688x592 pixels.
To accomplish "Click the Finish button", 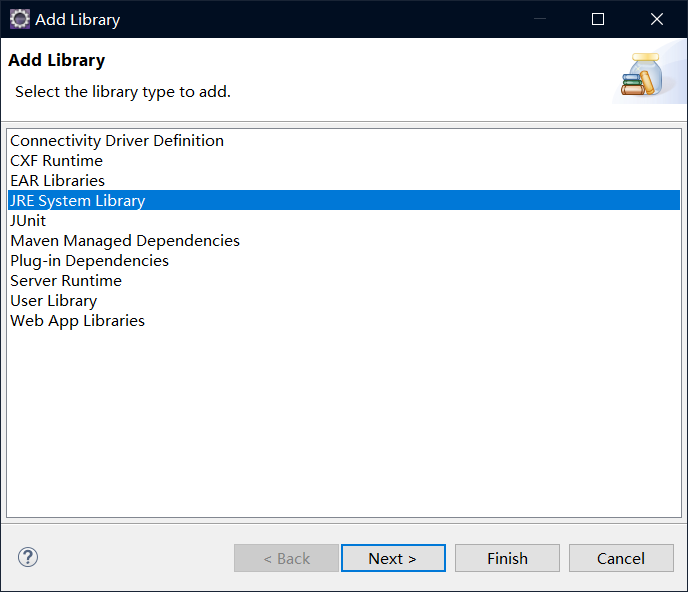I will point(507,558).
